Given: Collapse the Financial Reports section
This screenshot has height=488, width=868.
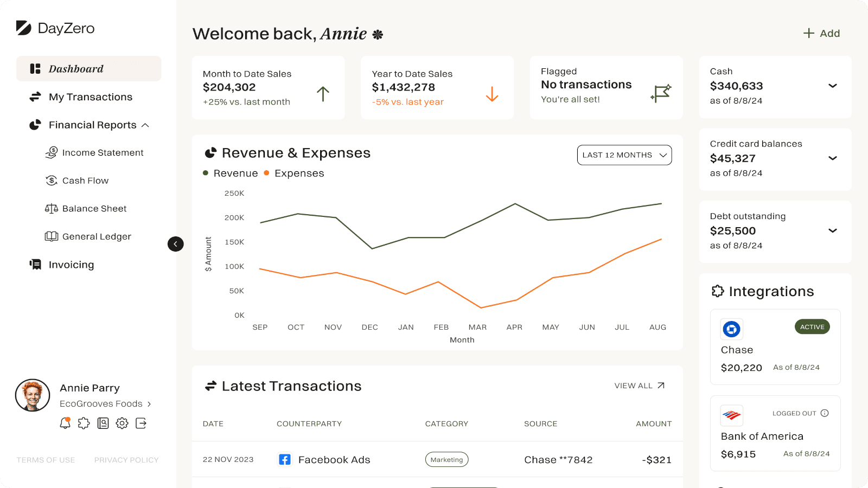Looking at the screenshot, I should pos(145,125).
